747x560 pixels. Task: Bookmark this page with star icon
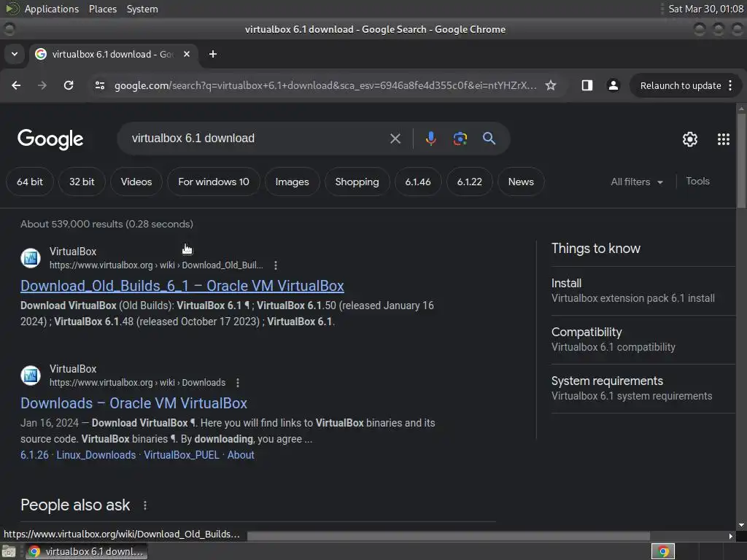[551, 85]
